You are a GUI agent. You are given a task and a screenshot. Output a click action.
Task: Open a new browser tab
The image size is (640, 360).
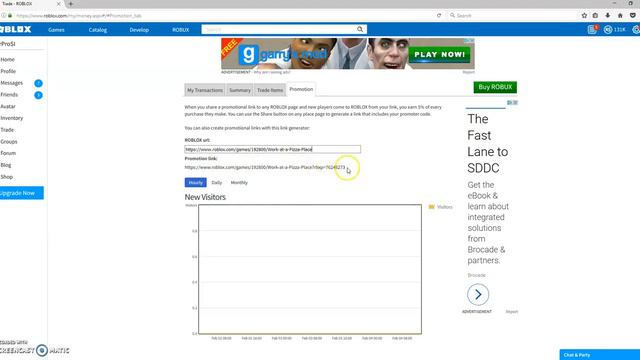click(71, 4)
